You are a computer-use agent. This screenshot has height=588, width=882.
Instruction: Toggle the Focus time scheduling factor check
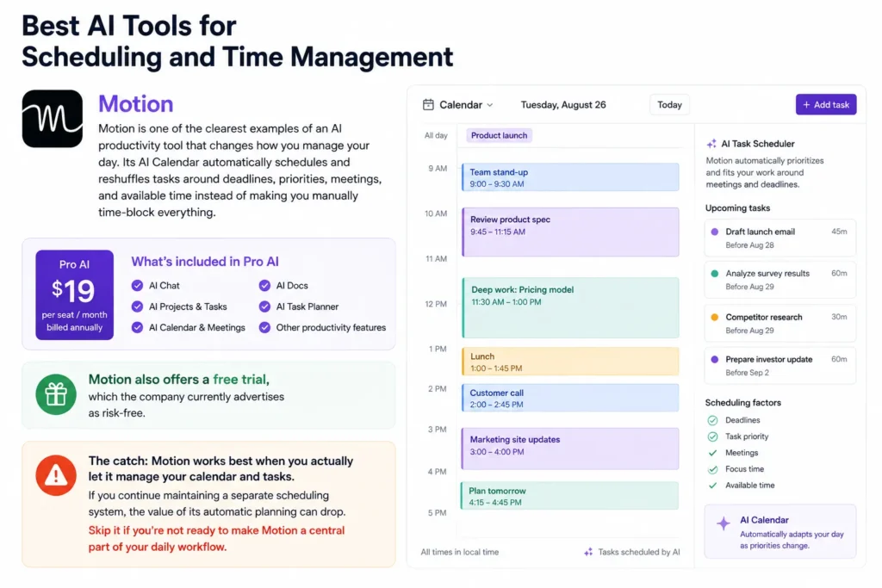tap(712, 469)
